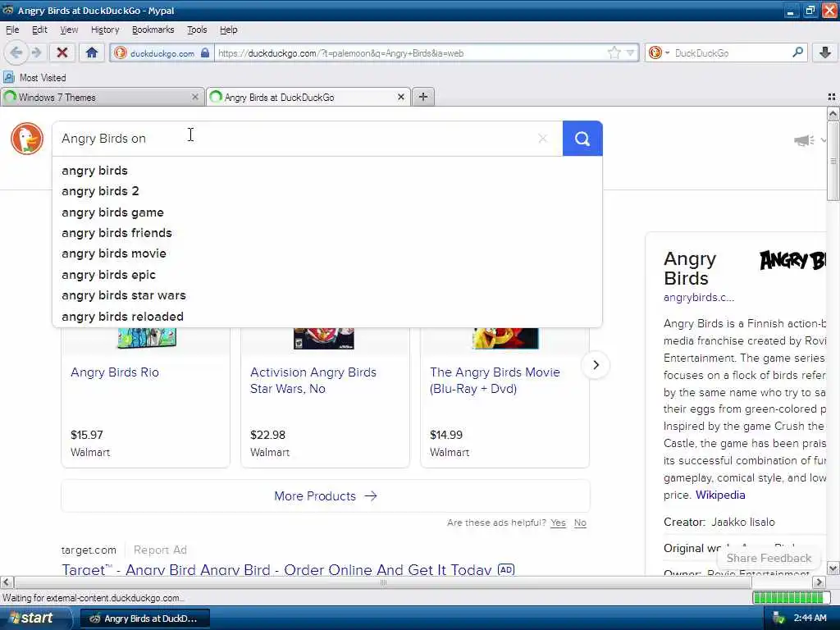Close the Angry Birds at DuckDuckGo tab
This screenshot has height=630, width=840.
pyautogui.click(x=400, y=97)
